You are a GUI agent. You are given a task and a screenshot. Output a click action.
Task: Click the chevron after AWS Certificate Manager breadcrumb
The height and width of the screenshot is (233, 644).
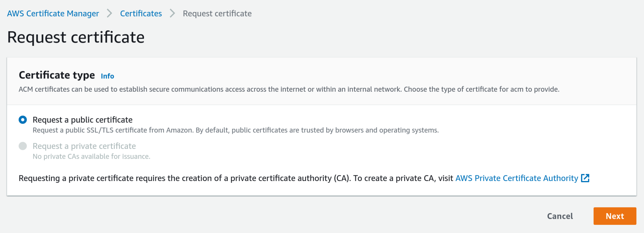109,13
